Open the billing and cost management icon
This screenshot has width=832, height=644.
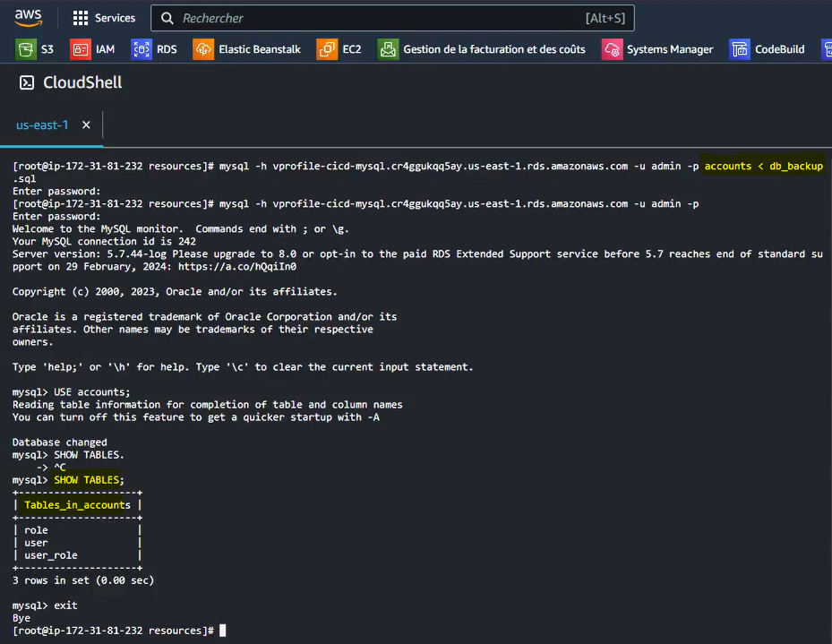tap(388, 49)
